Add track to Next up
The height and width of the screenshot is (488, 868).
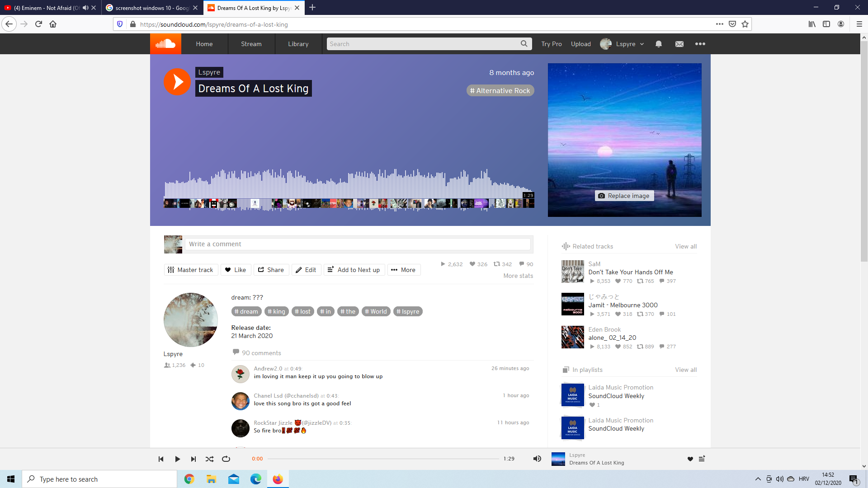pos(354,270)
